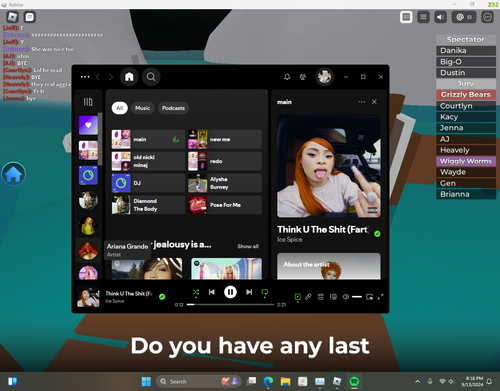
Task: Toggle liked checkmark in bottom bar
Action: click(x=162, y=297)
